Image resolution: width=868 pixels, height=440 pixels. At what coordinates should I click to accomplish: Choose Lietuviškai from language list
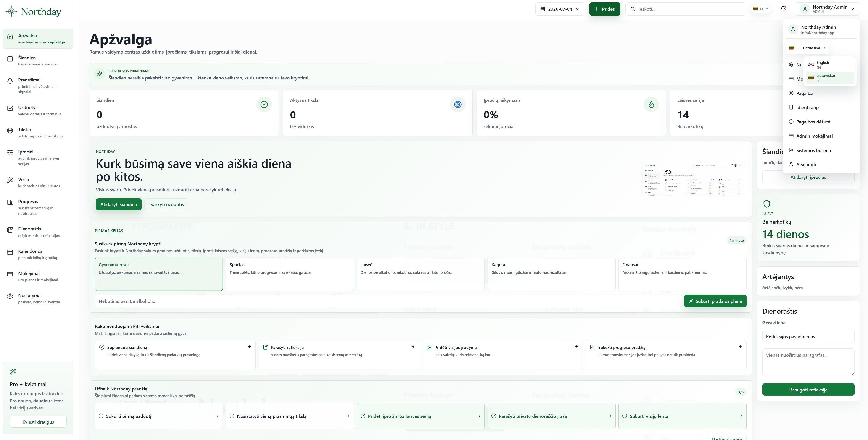[x=830, y=78]
